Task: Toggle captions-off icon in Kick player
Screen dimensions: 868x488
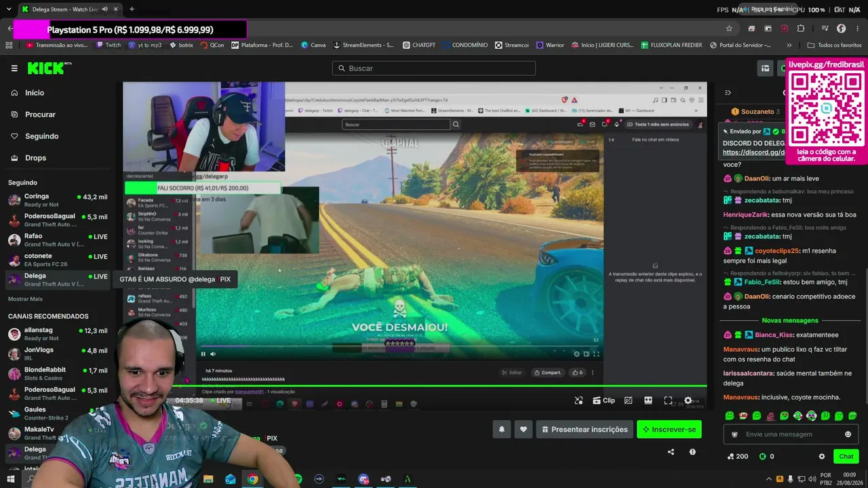Action: pos(628,401)
